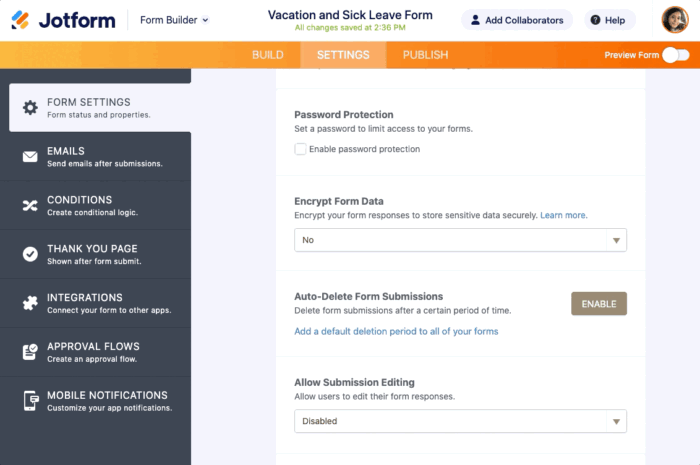Click the Form Settings gear icon

click(30, 108)
